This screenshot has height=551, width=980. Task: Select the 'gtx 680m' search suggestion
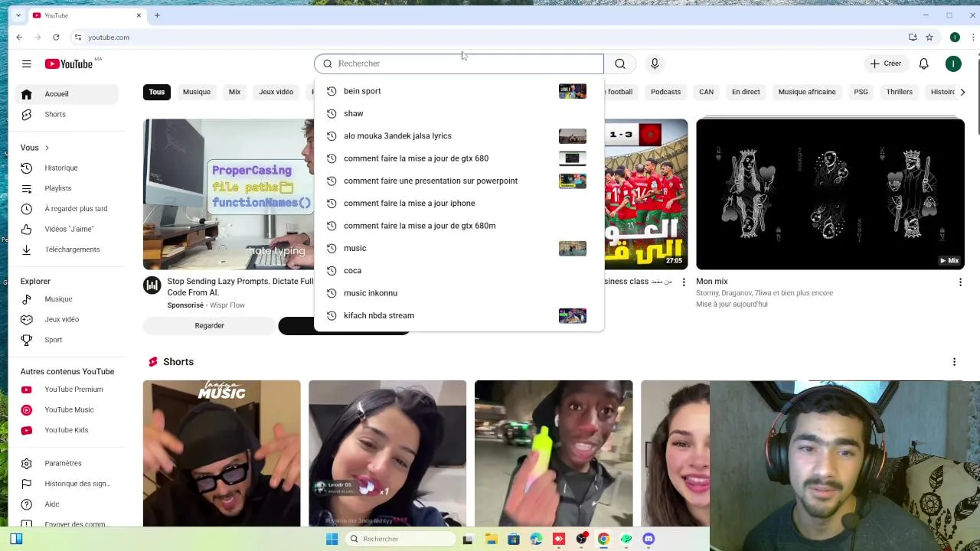point(459,226)
